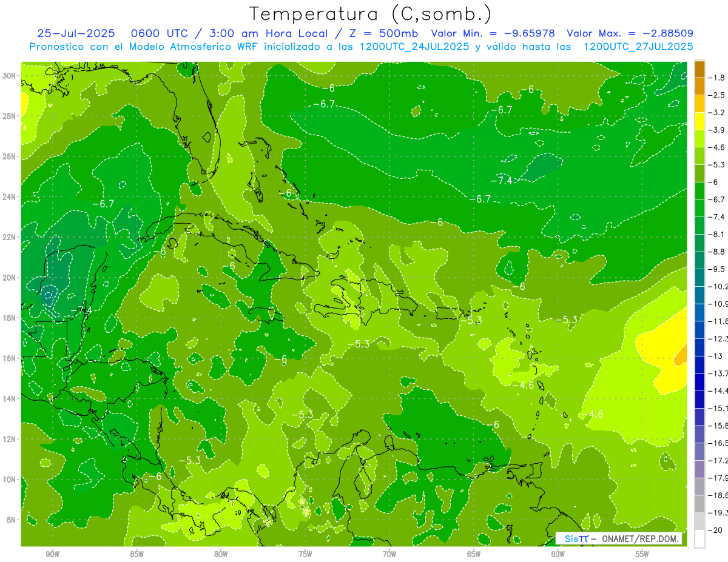The height and width of the screenshot is (562, 728).
Task: Click the '8N' latitude axis label
Action: (12, 520)
